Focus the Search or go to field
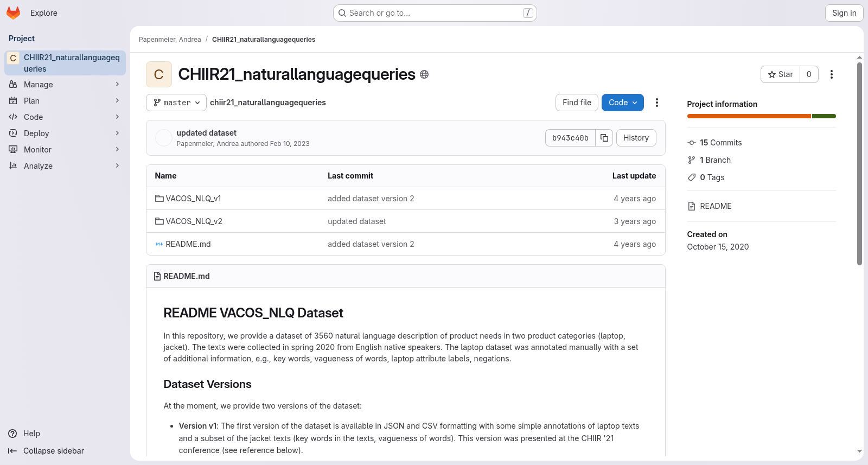The width and height of the screenshot is (868, 465). tap(435, 13)
